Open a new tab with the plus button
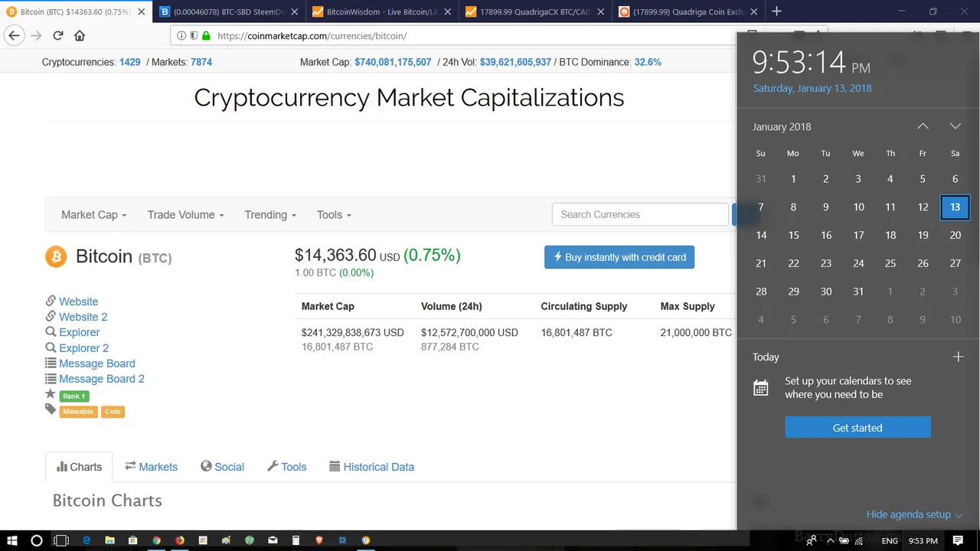This screenshot has width=980, height=551. click(x=776, y=11)
